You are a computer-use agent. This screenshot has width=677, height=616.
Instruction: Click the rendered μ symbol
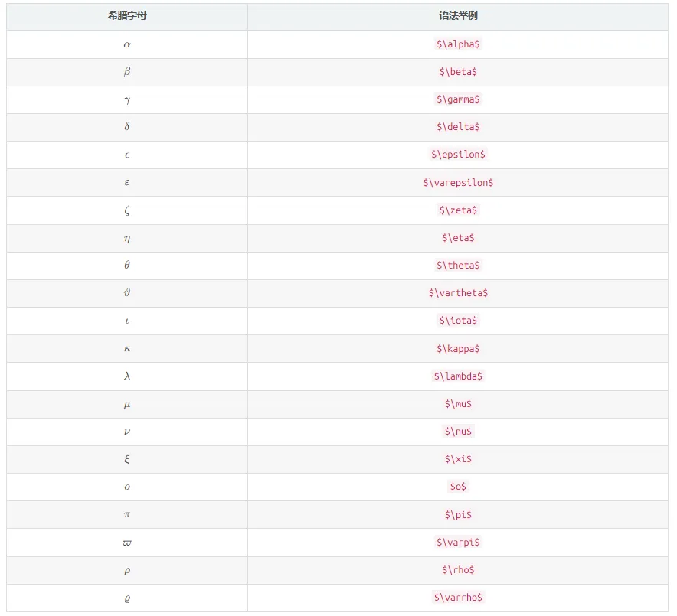pyautogui.click(x=127, y=404)
